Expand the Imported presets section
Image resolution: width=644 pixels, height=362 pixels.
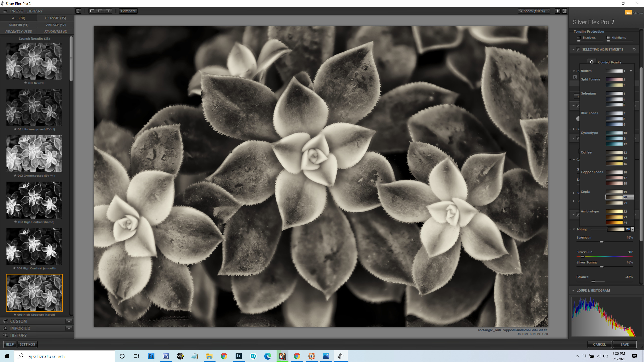[20, 328]
